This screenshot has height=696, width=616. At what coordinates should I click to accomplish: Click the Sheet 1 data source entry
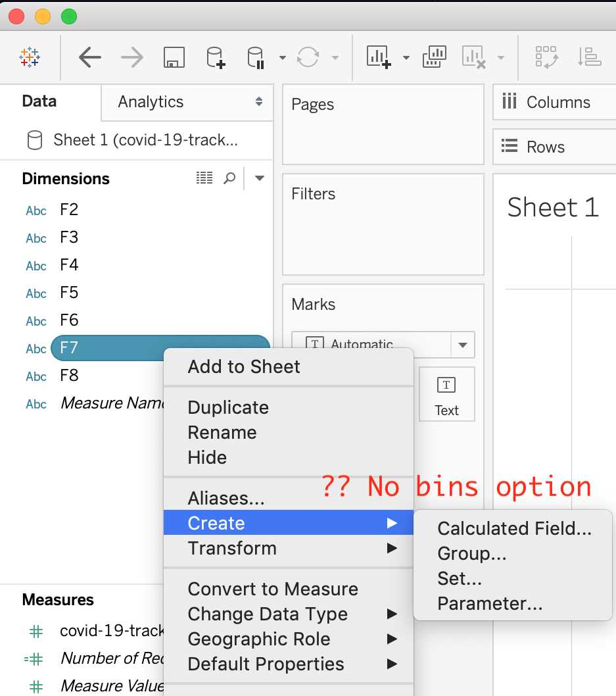145,140
